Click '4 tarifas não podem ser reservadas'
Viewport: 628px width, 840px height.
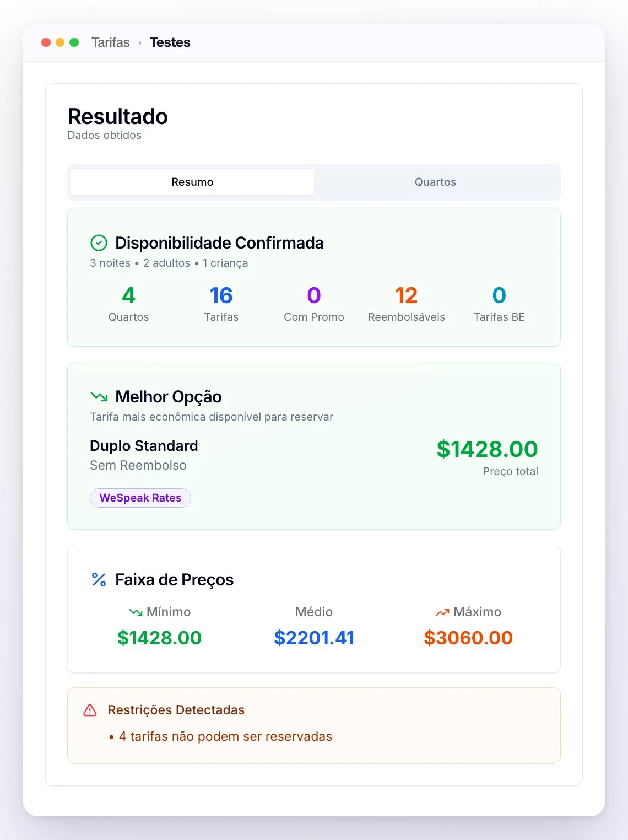click(225, 736)
